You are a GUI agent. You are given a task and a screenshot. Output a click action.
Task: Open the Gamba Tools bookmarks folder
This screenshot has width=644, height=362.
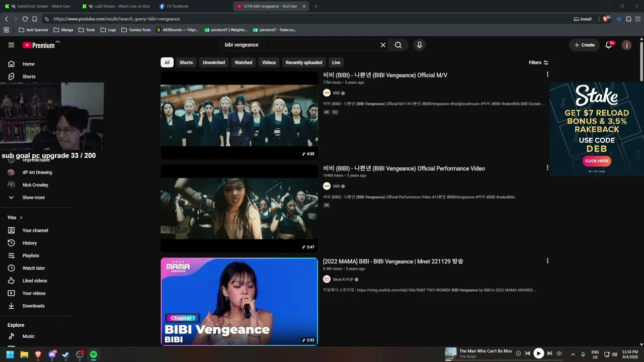(136, 30)
